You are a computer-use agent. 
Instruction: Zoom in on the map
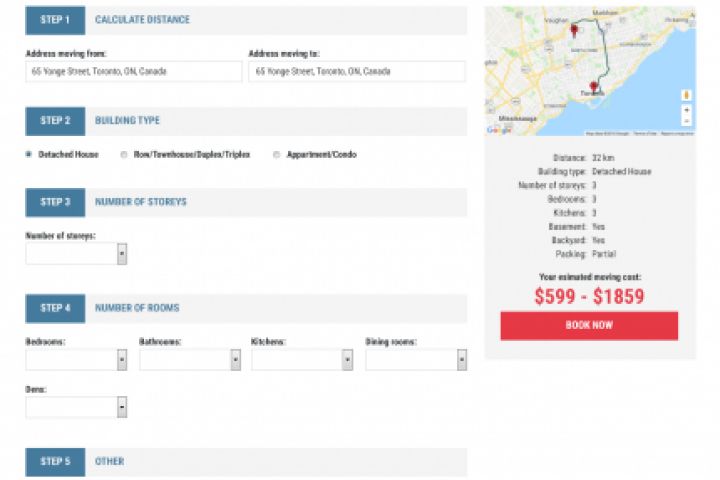[687, 109]
